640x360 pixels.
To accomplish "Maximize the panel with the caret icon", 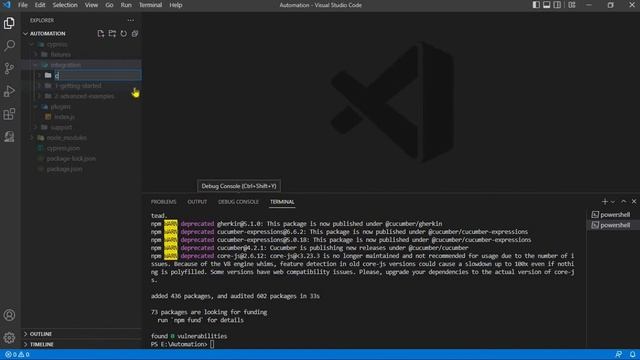I will [x=624, y=202].
